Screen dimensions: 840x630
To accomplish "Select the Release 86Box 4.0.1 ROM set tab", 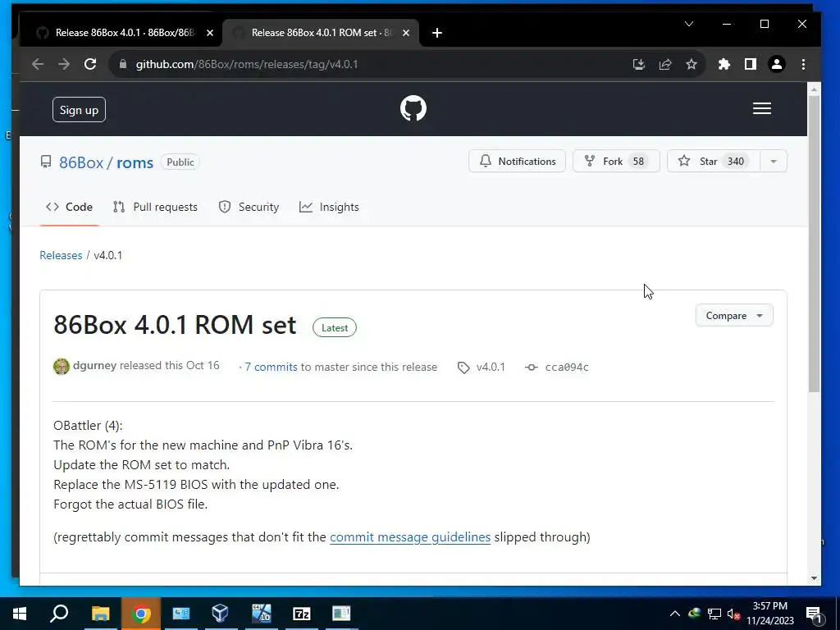I will (321, 33).
